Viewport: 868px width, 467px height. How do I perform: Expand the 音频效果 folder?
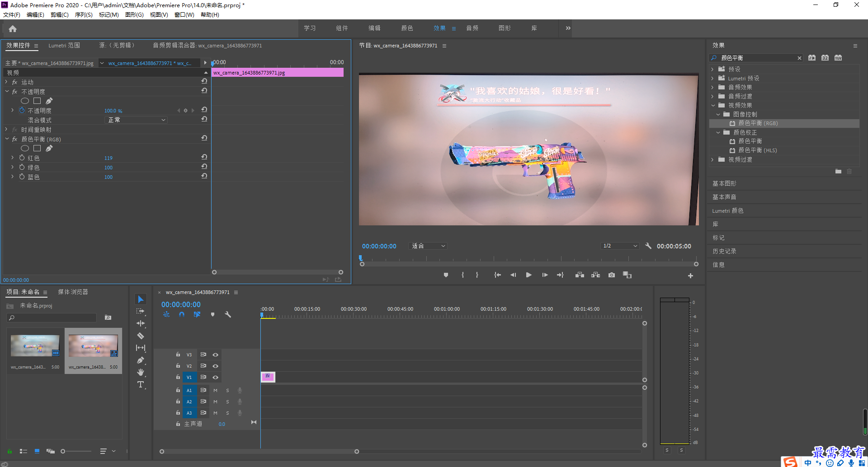[x=712, y=87]
